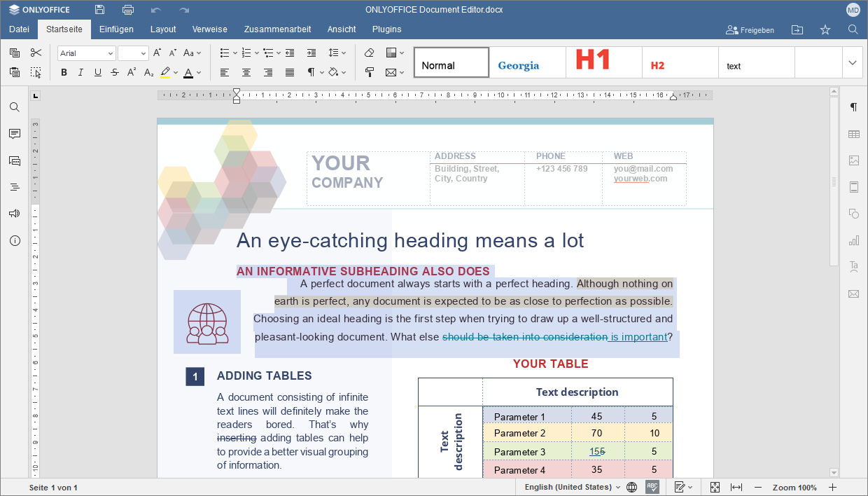The image size is (868, 496).
Task: Toggle Bold formatting
Action: click(64, 72)
